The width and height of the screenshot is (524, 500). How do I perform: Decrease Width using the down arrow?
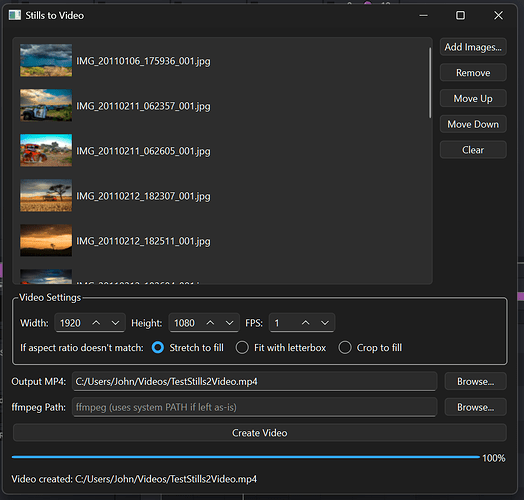coord(115,323)
